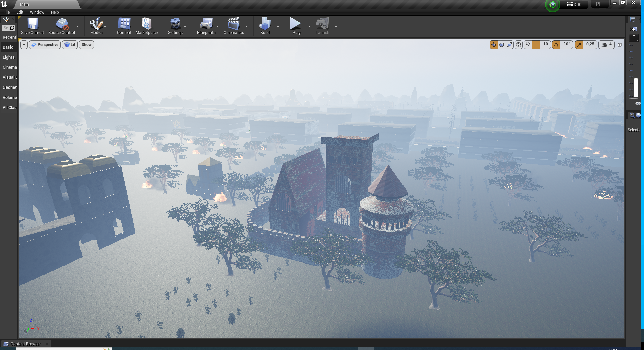Click the world coordinate system globe icon
The height and width of the screenshot is (350, 644).
click(519, 45)
